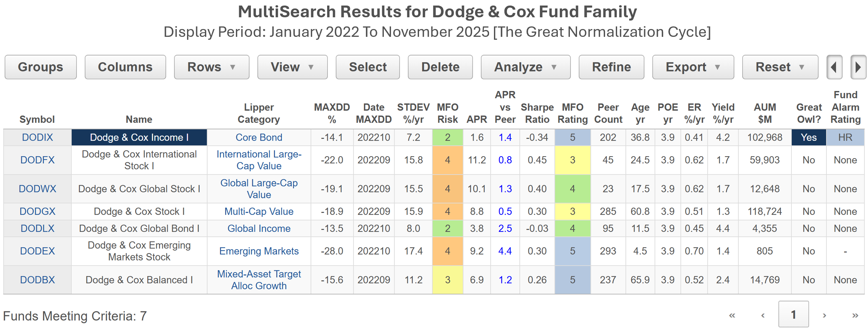Click the Groups button
The width and height of the screenshot is (868, 330).
tap(40, 67)
